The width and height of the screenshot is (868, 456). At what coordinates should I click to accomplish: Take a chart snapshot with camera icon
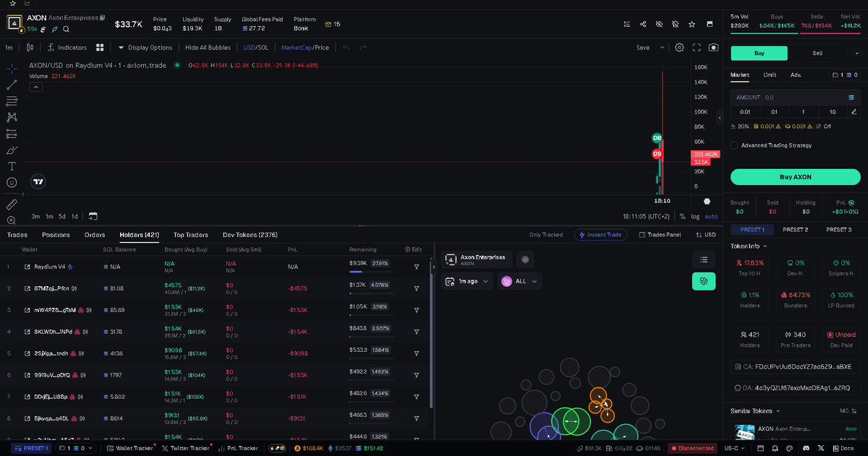tap(714, 48)
